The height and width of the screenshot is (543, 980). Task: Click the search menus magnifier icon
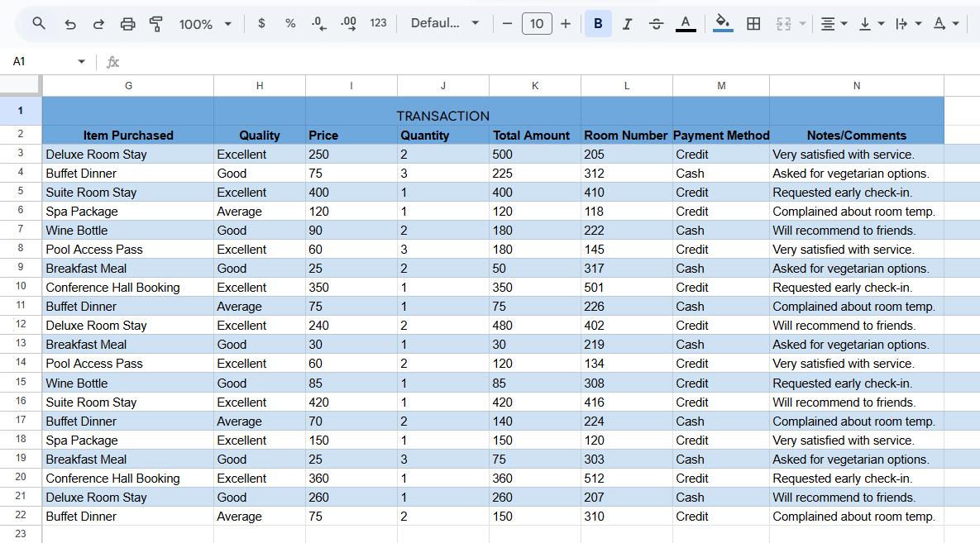[39, 23]
